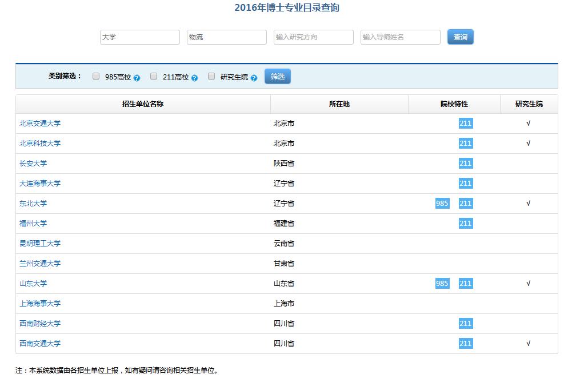Enable the 985高校 filter checkbox
The width and height of the screenshot is (588, 378).
(x=95, y=75)
